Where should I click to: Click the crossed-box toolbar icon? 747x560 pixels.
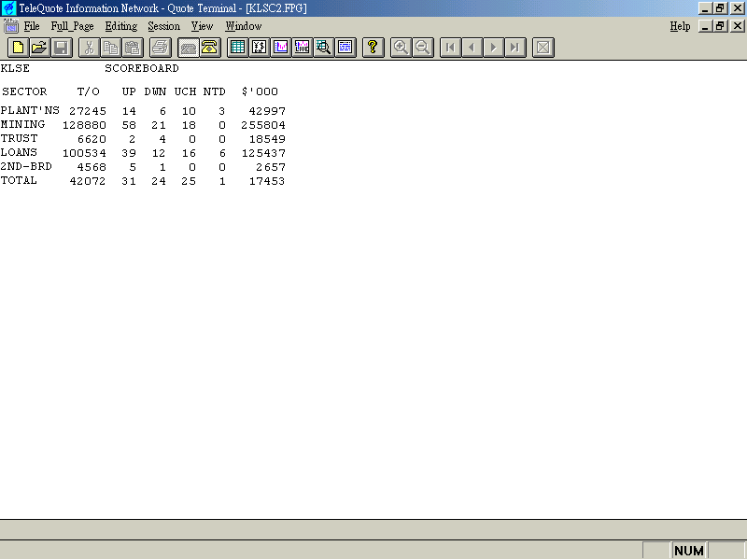pyautogui.click(x=543, y=48)
